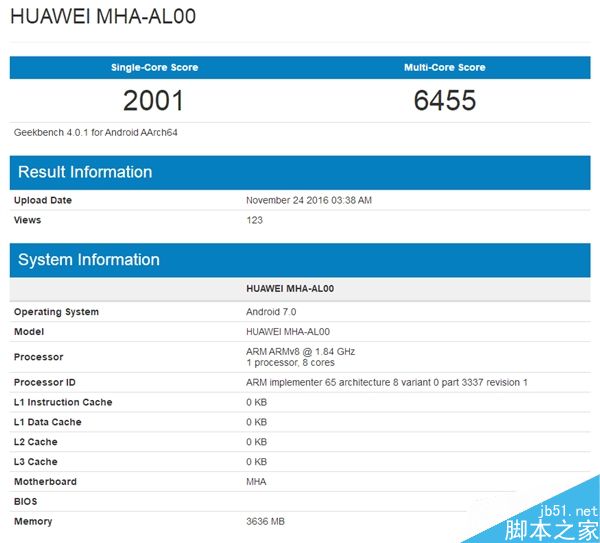Select the L1 Data Cache 0 KB value
The image size is (600, 543).
click(x=256, y=422)
